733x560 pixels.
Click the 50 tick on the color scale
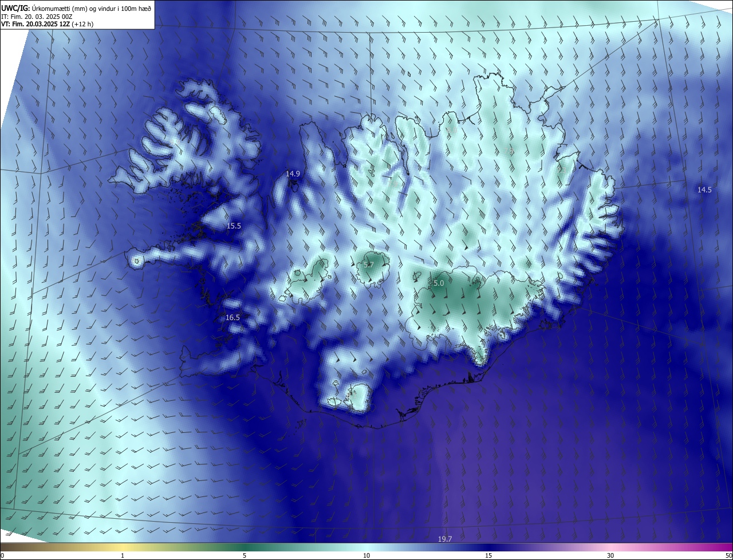click(x=728, y=556)
